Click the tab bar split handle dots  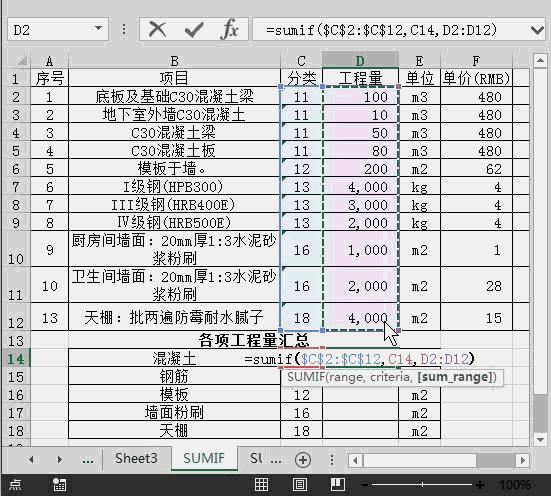332,460
